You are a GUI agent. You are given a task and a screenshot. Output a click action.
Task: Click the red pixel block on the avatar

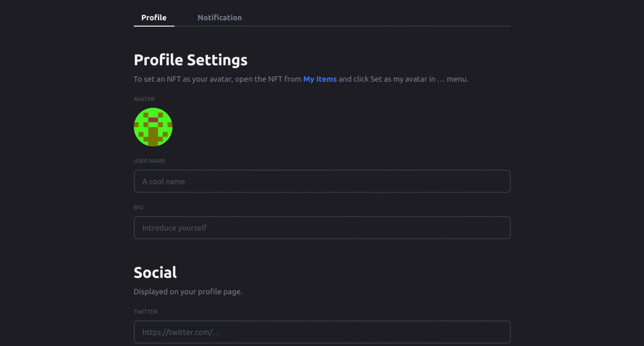click(153, 120)
